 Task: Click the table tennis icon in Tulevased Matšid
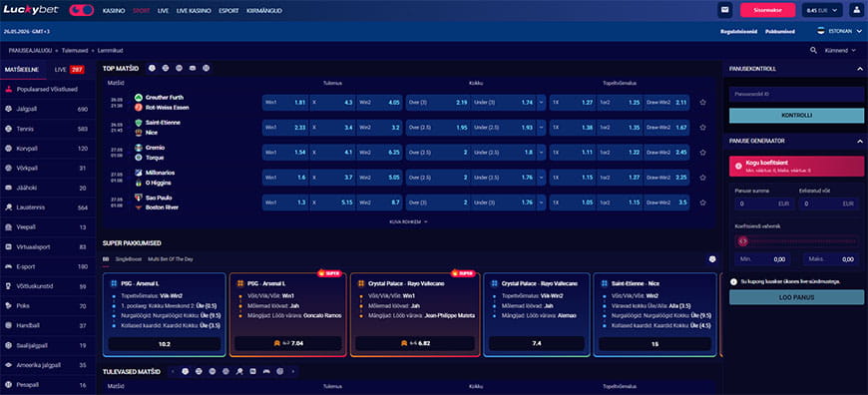pos(239,371)
